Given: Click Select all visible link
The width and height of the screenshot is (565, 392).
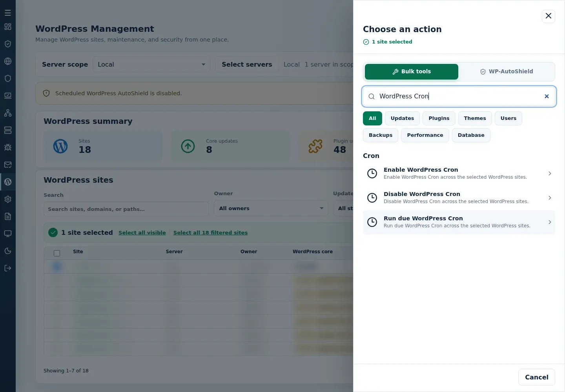Looking at the screenshot, I should 142,232.
